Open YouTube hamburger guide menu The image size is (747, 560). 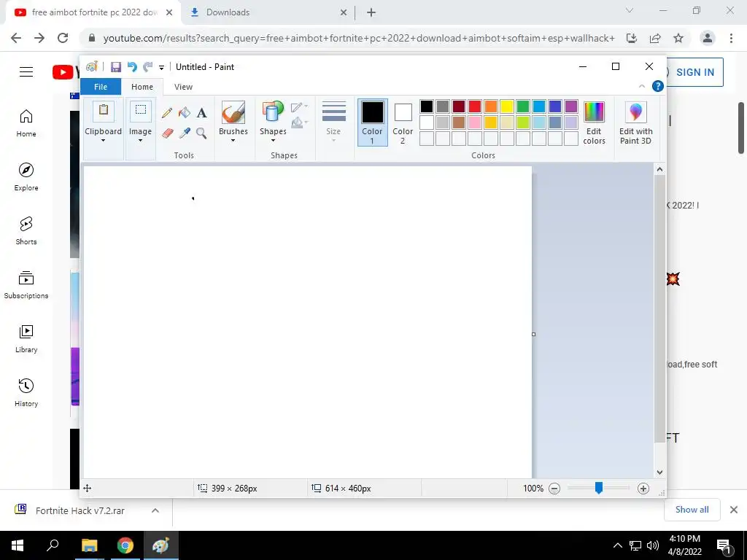click(26, 72)
